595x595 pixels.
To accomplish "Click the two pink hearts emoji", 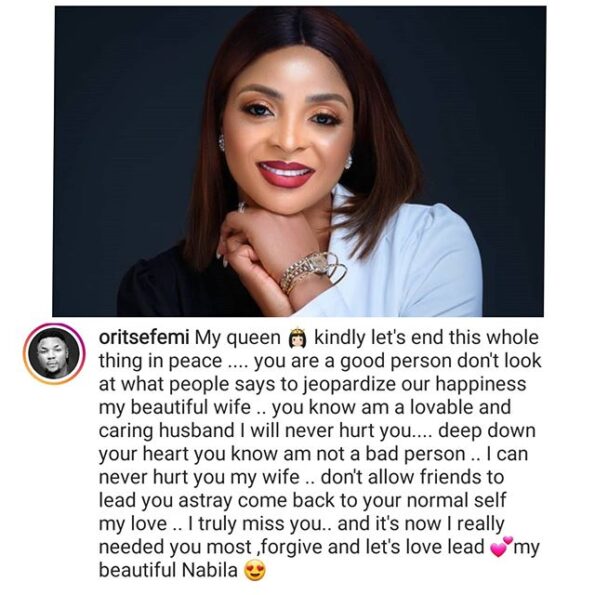I will pyautogui.click(x=501, y=547).
